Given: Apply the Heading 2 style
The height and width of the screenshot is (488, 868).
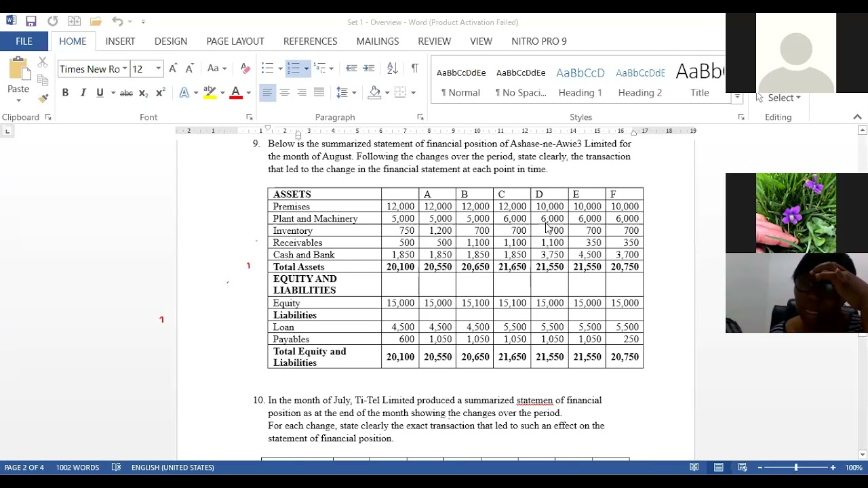Looking at the screenshot, I should 640,81.
